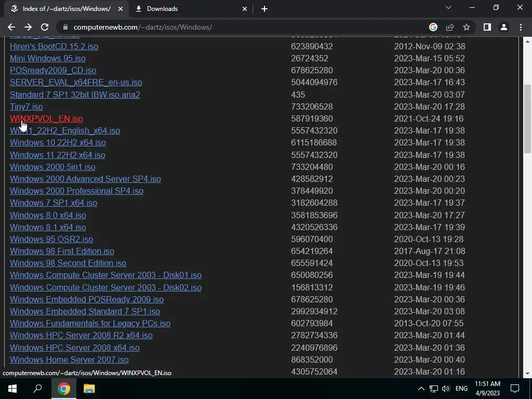Download Windows Fundamentals for Legacy PCs.iso
532x399 pixels.
(x=90, y=323)
